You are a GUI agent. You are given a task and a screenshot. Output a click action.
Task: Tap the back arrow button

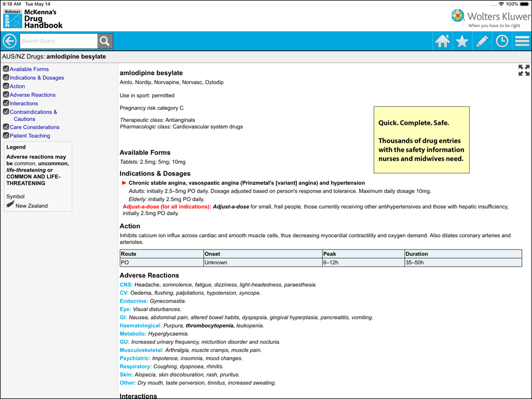(x=10, y=41)
